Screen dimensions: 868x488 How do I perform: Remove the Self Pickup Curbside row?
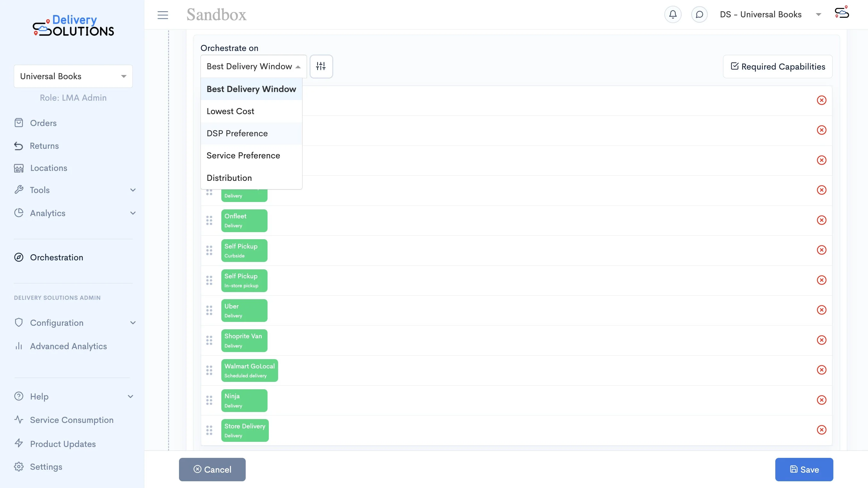821,250
